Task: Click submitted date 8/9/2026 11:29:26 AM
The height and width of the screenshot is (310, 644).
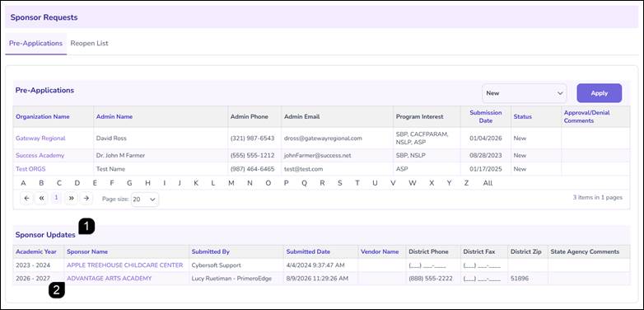Action: click(317, 279)
